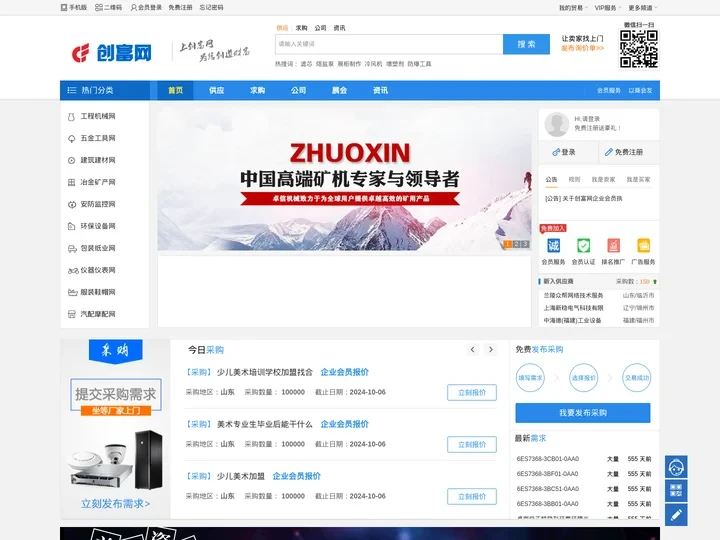Go to 首页 in main navigation
Image resolution: width=720 pixels, height=540 pixels.
click(x=175, y=90)
